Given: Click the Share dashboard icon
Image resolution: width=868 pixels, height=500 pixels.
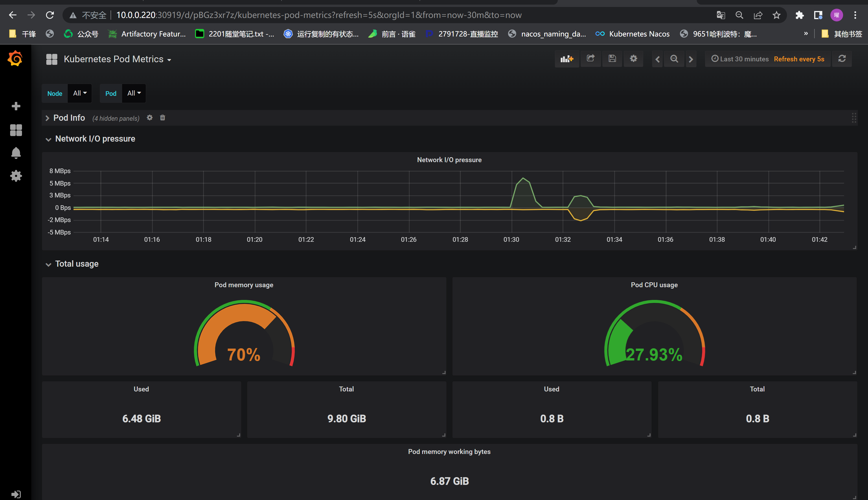Looking at the screenshot, I should pos(591,59).
